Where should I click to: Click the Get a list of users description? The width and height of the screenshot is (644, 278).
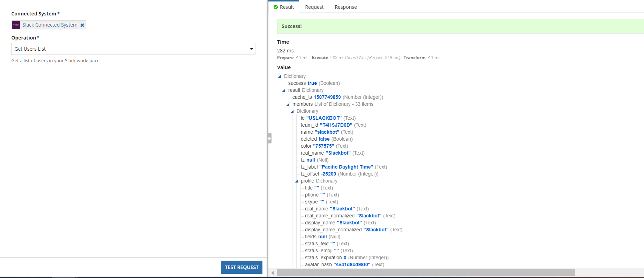coord(55,61)
